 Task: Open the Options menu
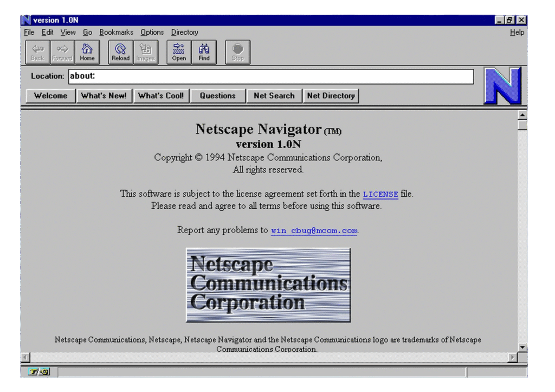coord(152,32)
